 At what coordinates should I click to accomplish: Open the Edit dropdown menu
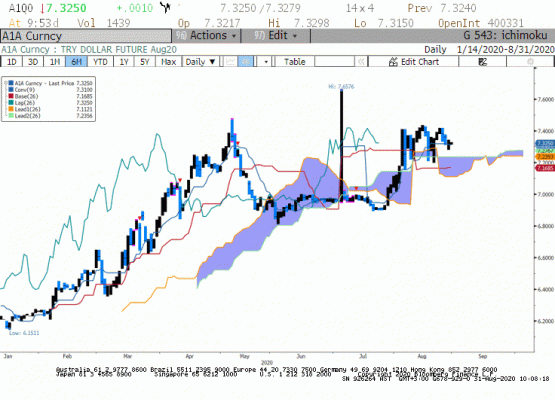pos(276,36)
